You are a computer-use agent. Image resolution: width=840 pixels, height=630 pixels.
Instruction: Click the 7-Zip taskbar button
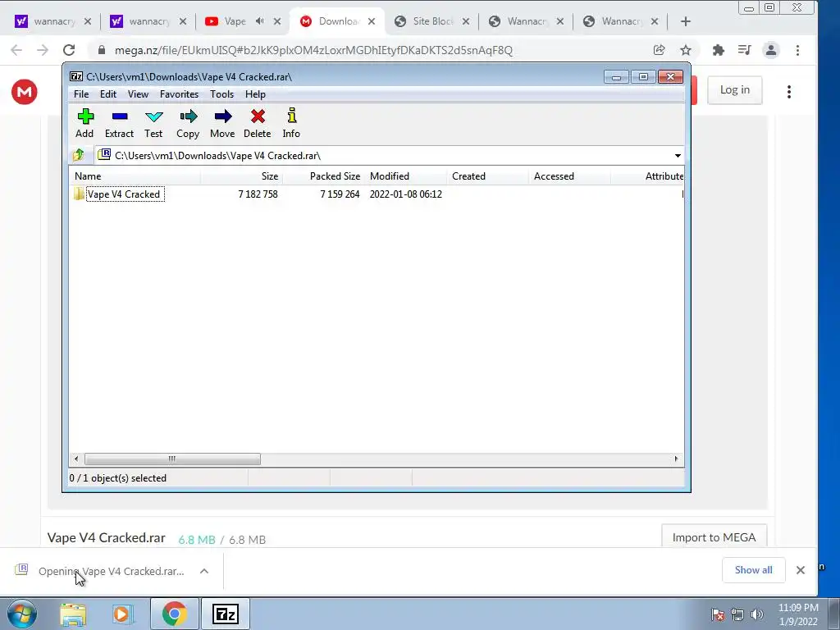pyautogui.click(x=225, y=614)
